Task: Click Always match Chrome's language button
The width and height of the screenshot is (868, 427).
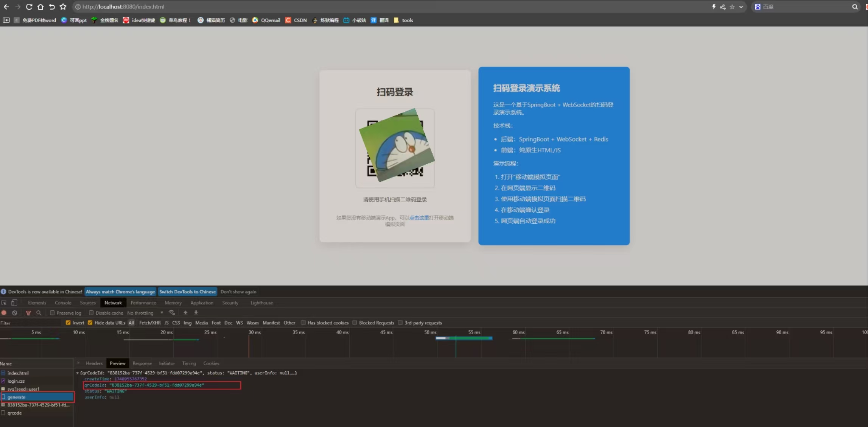Action: point(120,292)
